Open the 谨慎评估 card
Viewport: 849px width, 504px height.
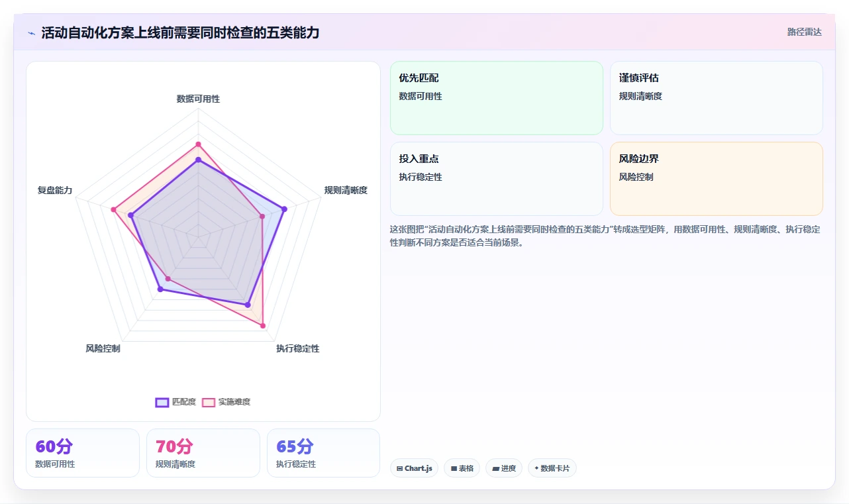(x=717, y=98)
